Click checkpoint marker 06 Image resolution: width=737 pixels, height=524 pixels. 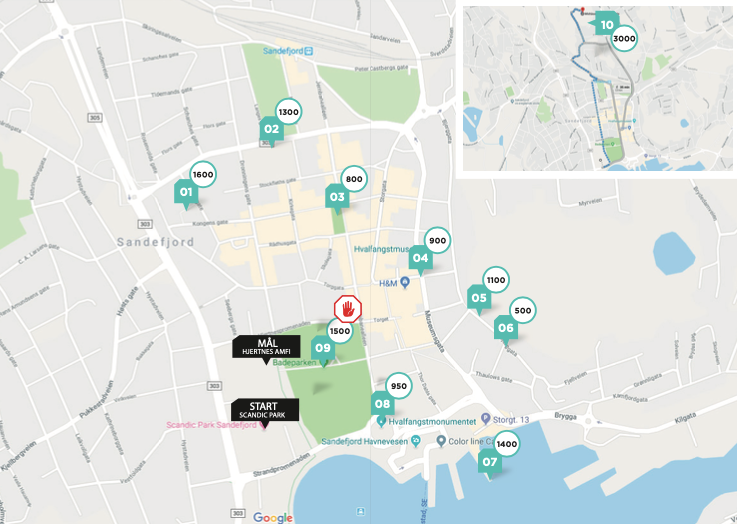pos(506,328)
